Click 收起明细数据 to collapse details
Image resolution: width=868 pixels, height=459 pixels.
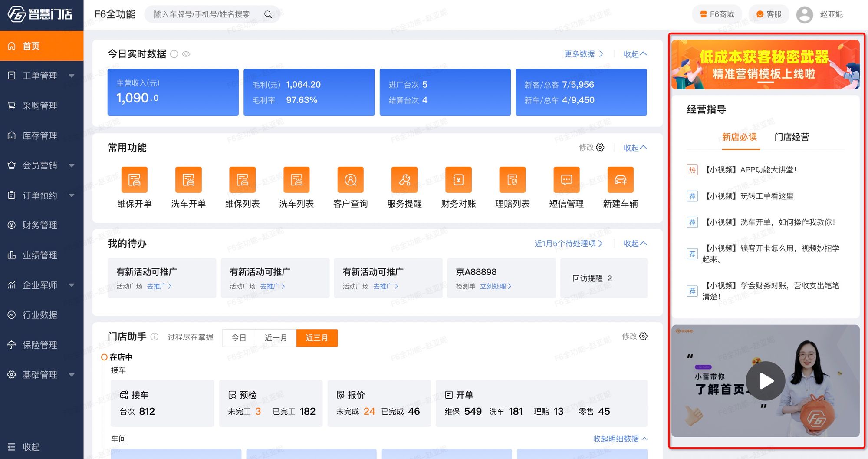(x=620, y=439)
